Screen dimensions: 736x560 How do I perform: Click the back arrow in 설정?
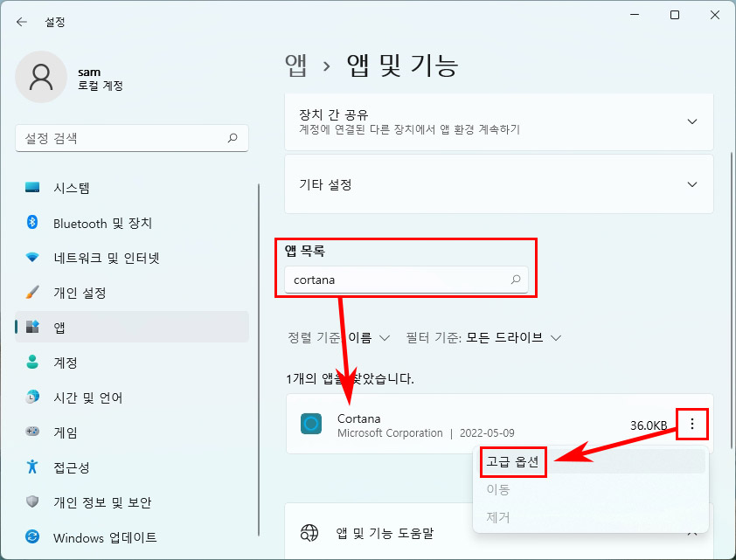point(22,21)
